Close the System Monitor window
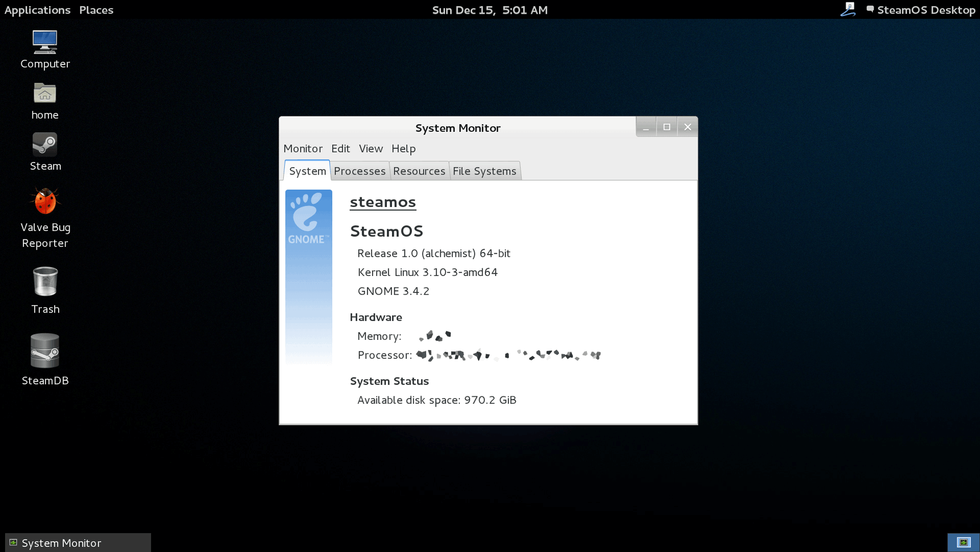The height and width of the screenshot is (552, 980). (x=688, y=127)
